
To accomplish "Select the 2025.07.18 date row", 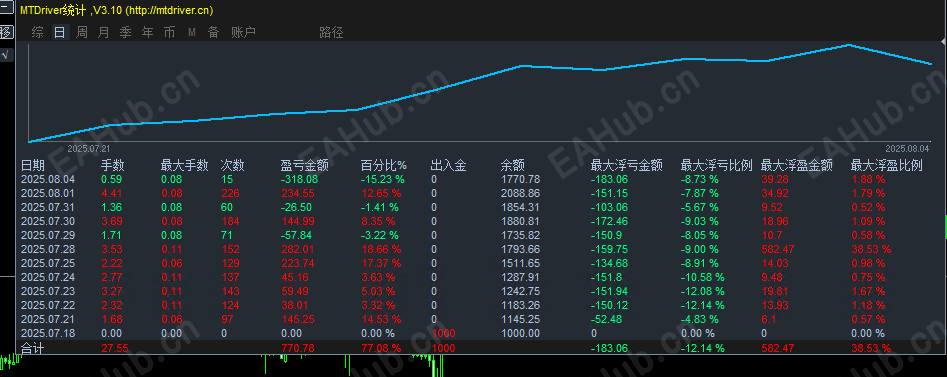I will coord(48,334).
